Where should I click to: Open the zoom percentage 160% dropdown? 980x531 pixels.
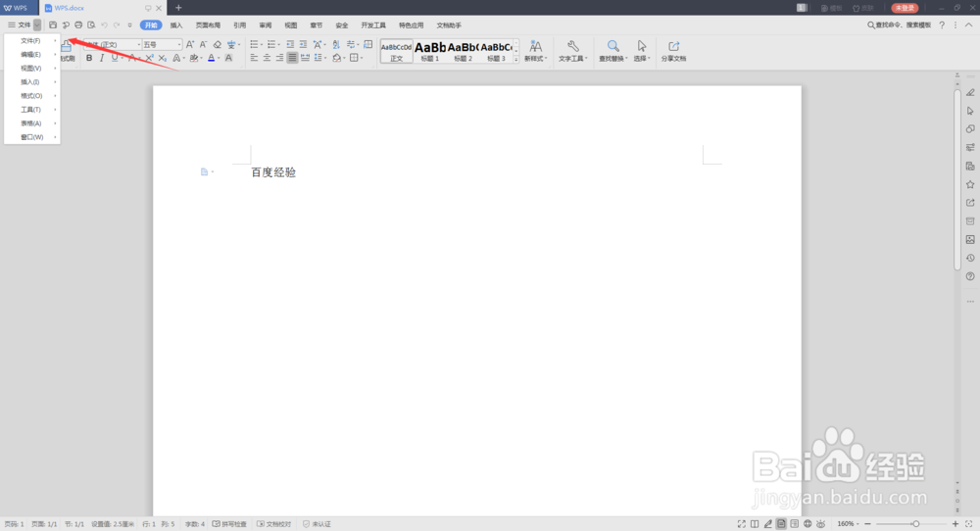pos(848,524)
